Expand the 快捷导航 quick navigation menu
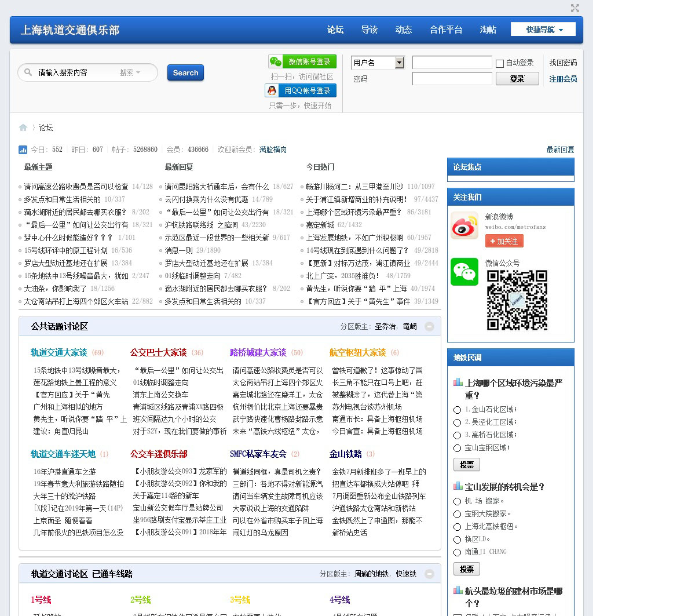The height and width of the screenshot is (616, 695). pos(543,30)
